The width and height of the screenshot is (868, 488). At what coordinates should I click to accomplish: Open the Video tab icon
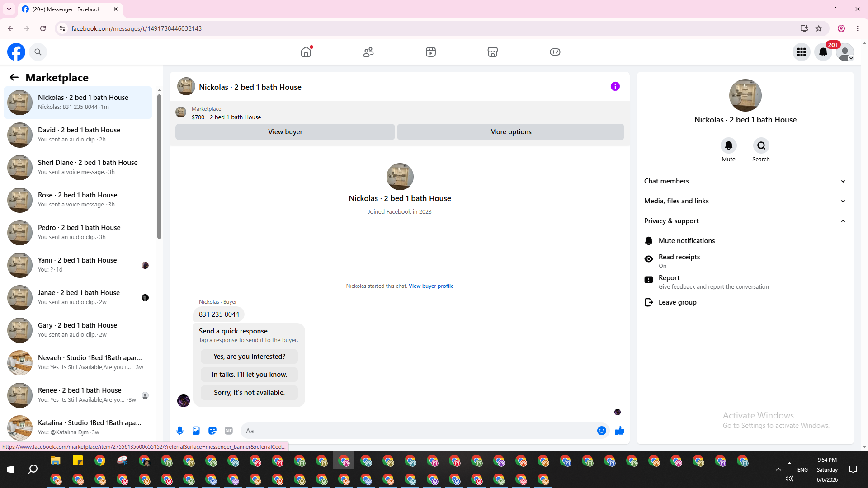431,52
